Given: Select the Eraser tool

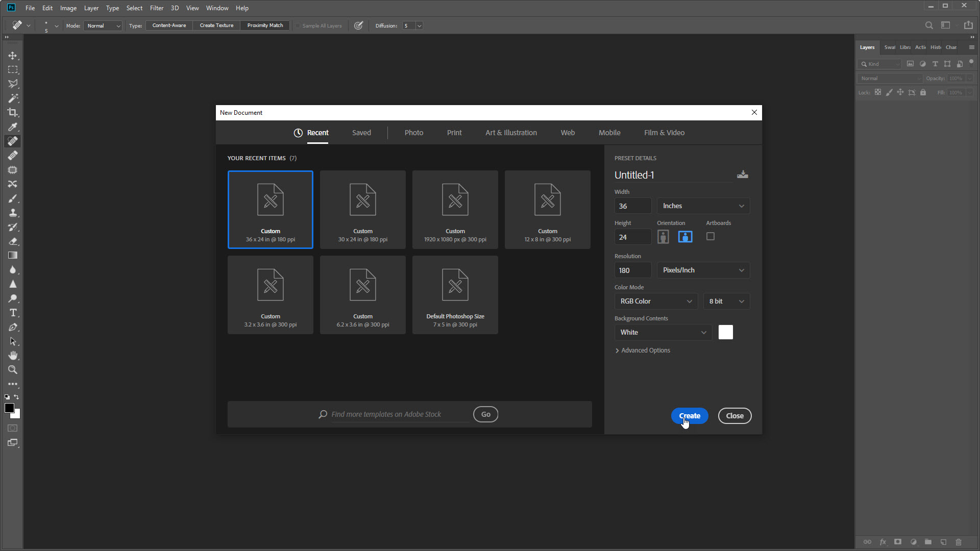Looking at the screenshot, I should [x=13, y=241].
